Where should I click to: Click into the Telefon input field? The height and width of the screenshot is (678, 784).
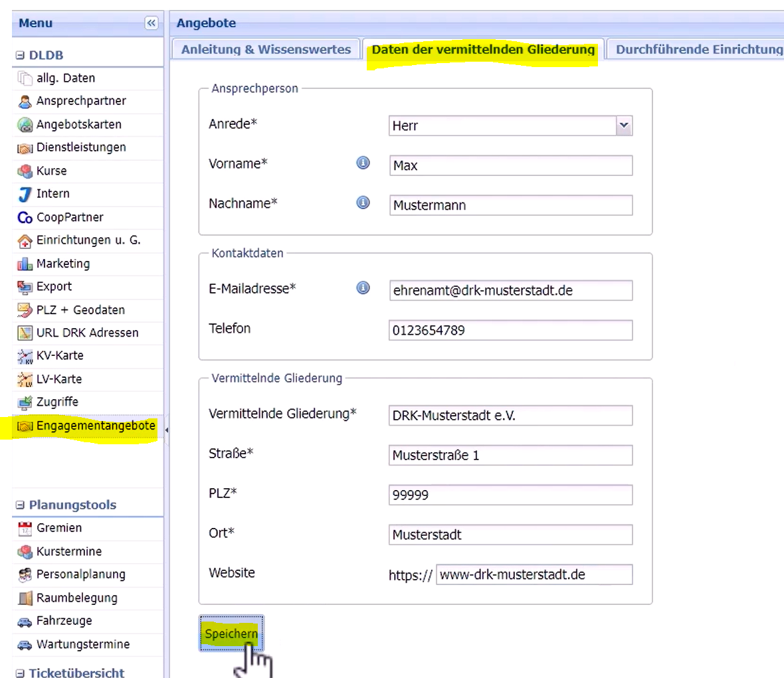click(x=510, y=330)
